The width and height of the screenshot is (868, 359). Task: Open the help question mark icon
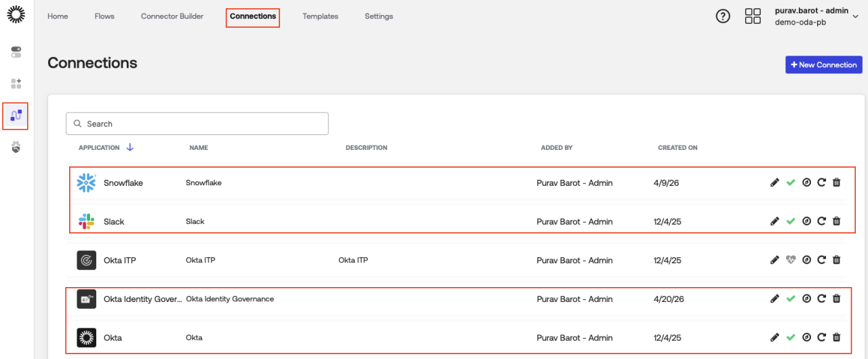(x=723, y=16)
